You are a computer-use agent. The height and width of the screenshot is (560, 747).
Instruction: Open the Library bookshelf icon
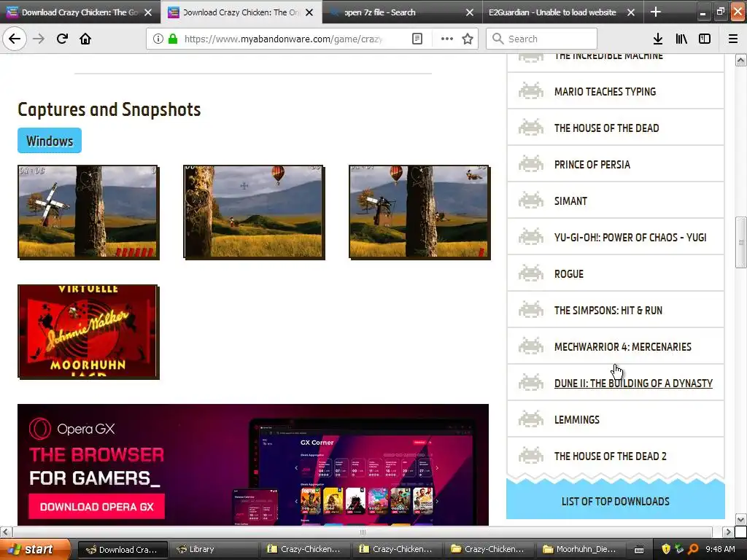pos(681,39)
